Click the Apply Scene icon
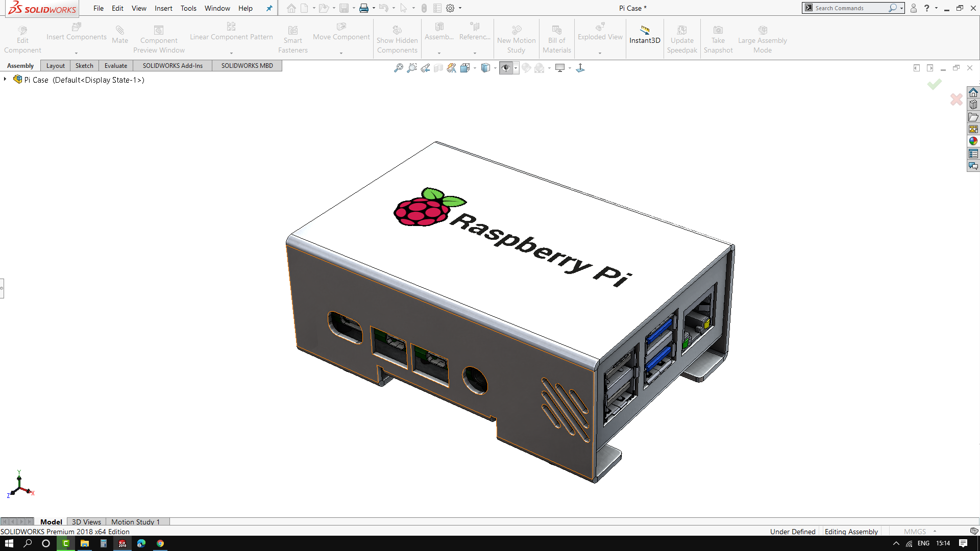Image resolution: width=980 pixels, height=551 pixels. (540, 68)
